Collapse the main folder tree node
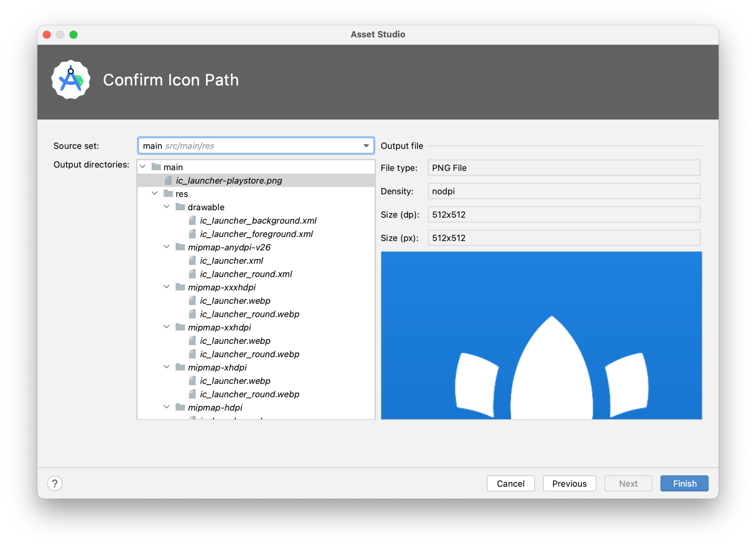This screenshot has height=548, width=756. (143, 167)
